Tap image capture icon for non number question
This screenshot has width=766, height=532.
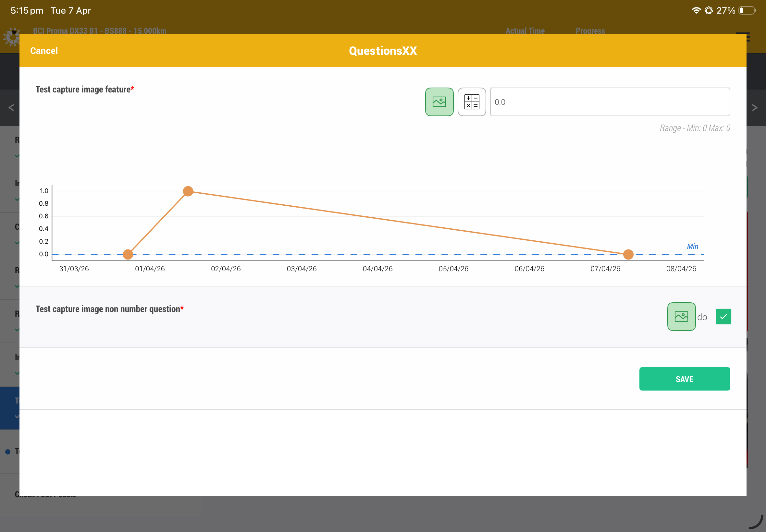[681, 316]
